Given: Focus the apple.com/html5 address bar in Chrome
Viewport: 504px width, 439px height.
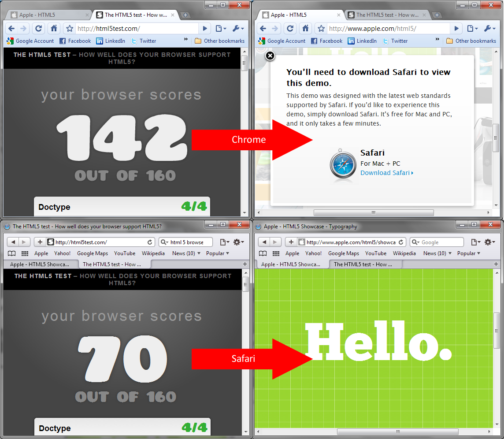Looking at the screenshot, I should coord(389,29).
